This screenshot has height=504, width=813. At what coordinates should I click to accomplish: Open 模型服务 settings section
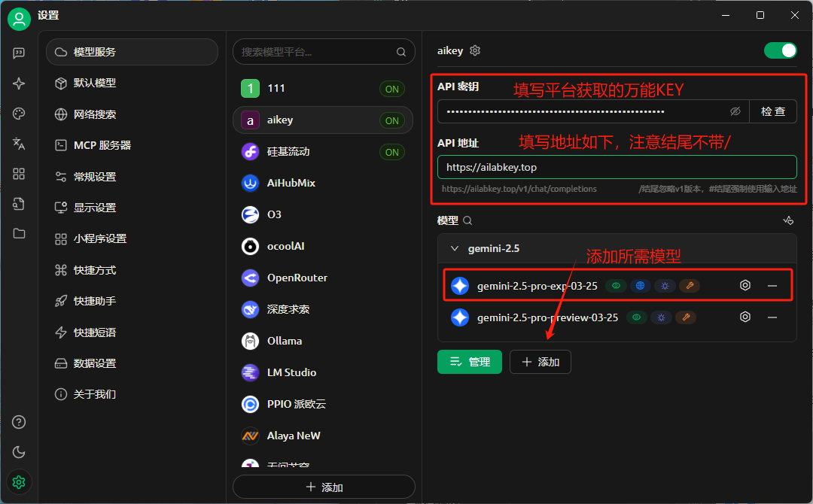click(132, 52)
